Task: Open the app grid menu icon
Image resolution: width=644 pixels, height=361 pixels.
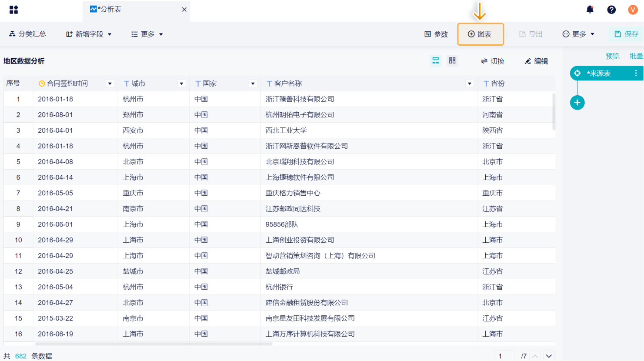Action: point(13,10)
